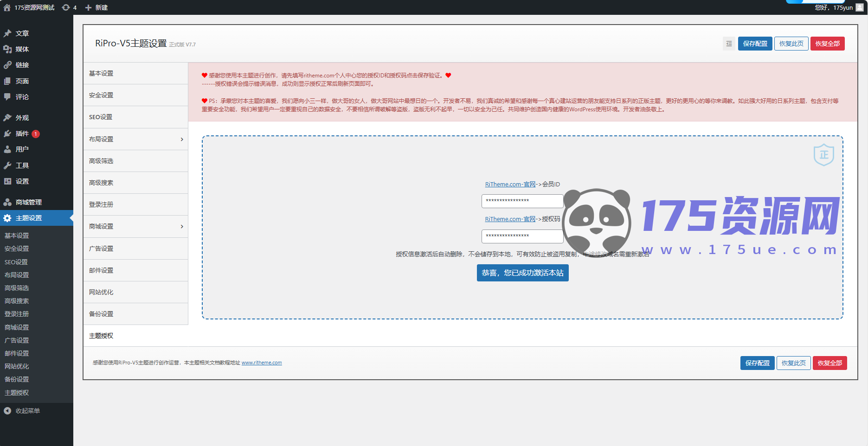Click the red badge showing 1 plugin update
This screenshot has height=446, width=868.
(x=36, y=134)
